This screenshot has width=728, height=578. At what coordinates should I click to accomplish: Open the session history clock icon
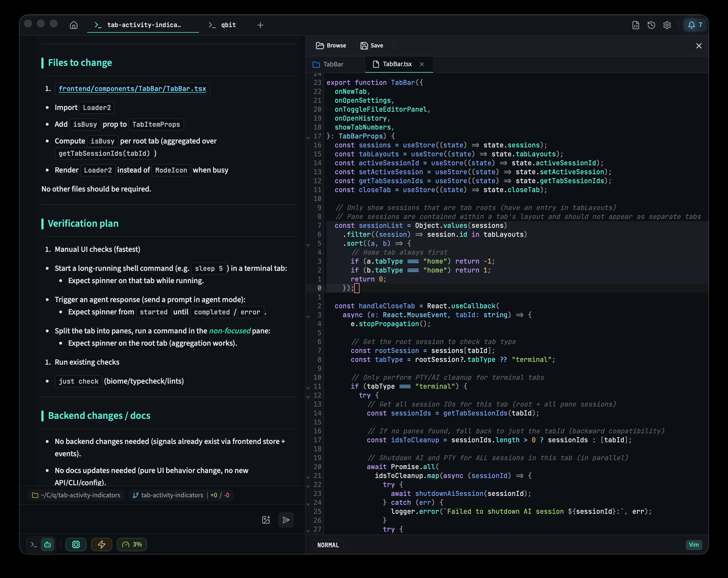[x=651, y=25]
